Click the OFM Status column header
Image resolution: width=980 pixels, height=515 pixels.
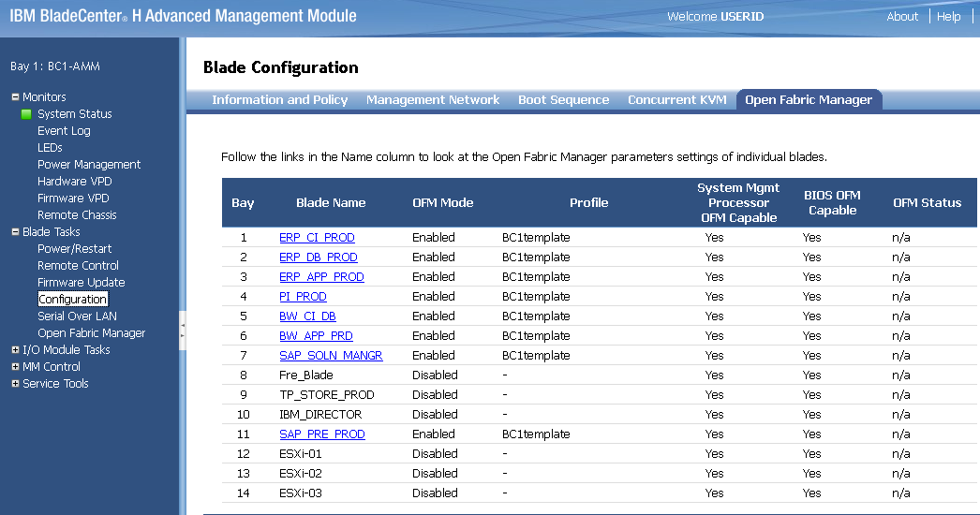[x=927, y=202]
